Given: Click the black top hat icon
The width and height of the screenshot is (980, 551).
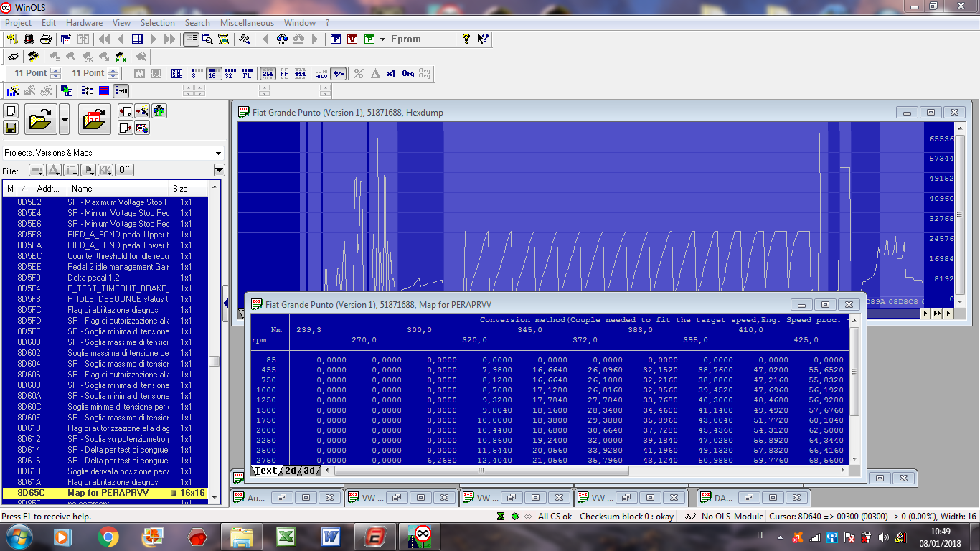Looking at the screenshot, I should click(x=29, y=39).
